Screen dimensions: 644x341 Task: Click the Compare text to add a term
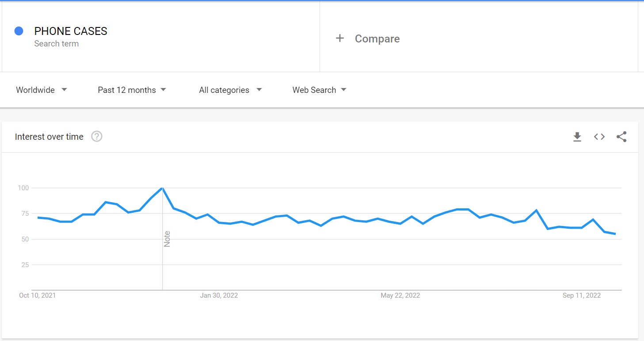[377, 39]
